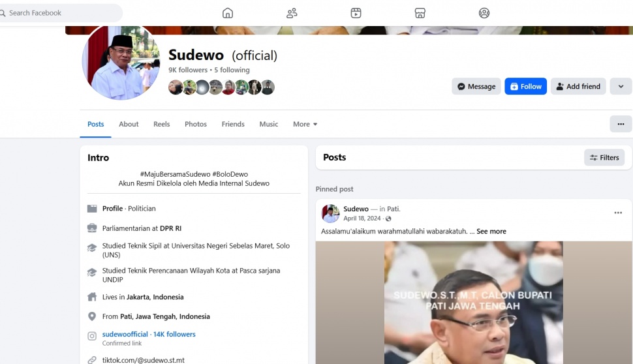
Task: Click the #MajuBersamaSudewo hashtag text
Action: 175,174
